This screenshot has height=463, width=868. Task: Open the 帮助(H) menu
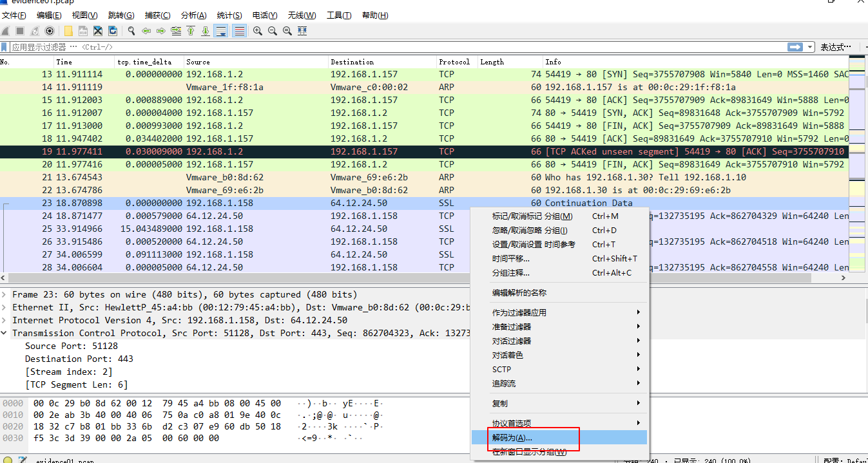(x=375, y=15)
